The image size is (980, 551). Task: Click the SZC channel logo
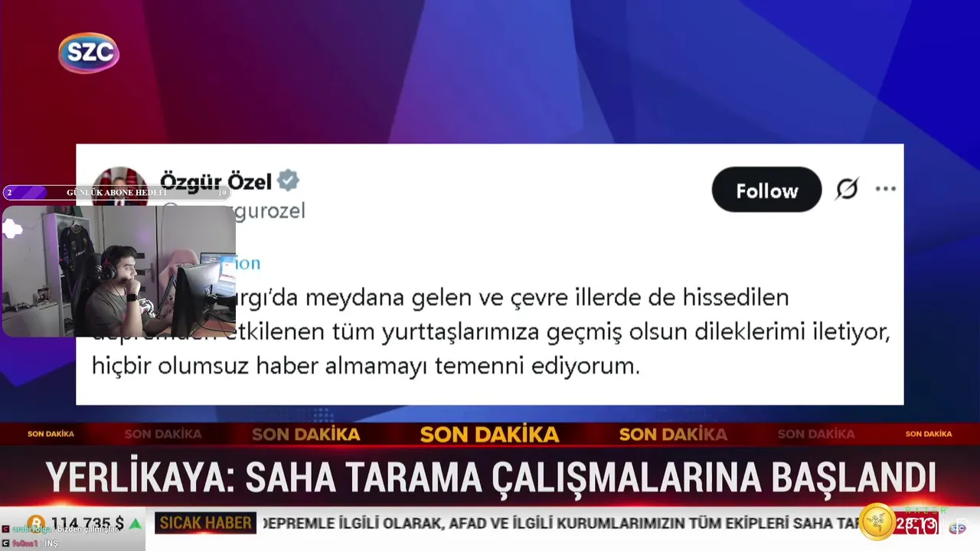(x=89, y=53)
